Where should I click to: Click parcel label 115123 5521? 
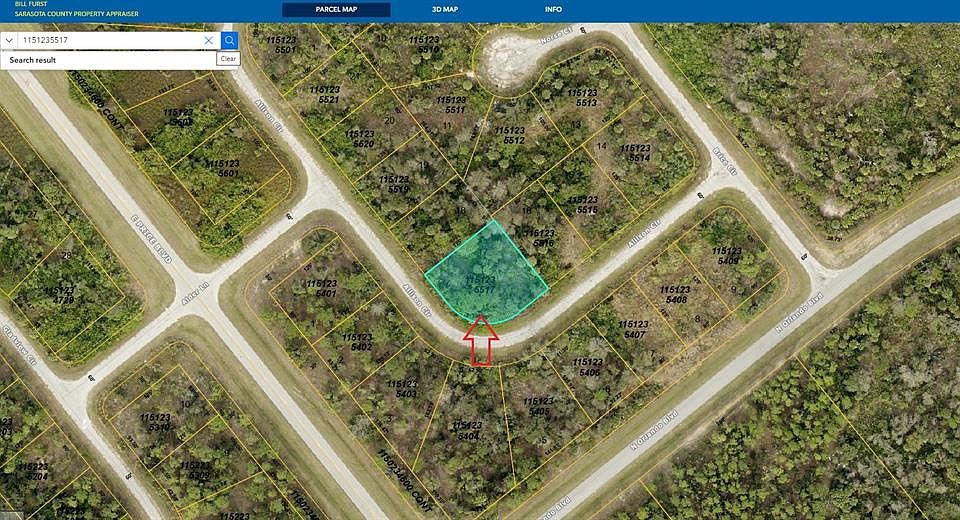pyautogui.click(x=325, y=94)
